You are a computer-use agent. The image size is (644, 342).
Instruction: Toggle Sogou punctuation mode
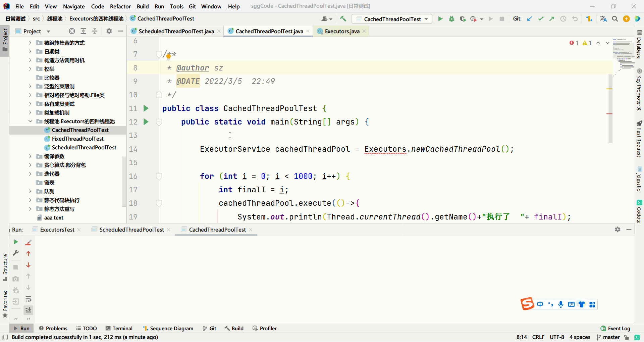tap(550, 304)
